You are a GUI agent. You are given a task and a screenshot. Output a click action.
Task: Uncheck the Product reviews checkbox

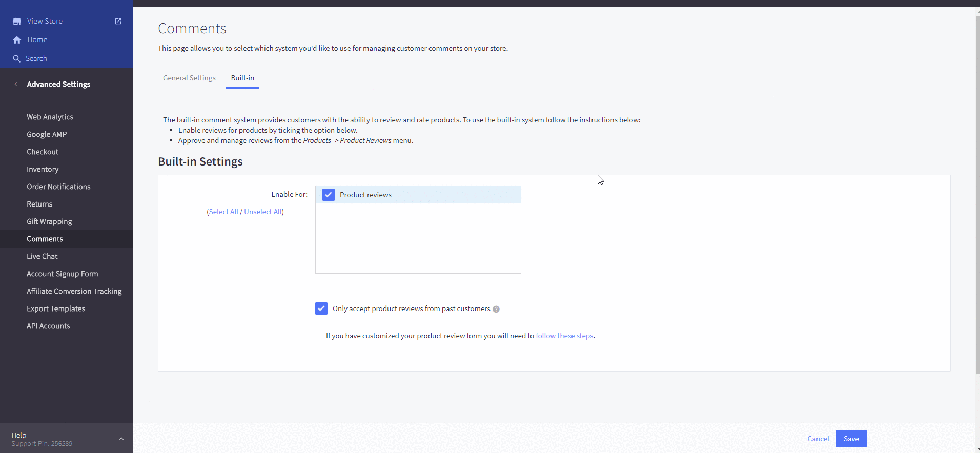pos(329,195)
